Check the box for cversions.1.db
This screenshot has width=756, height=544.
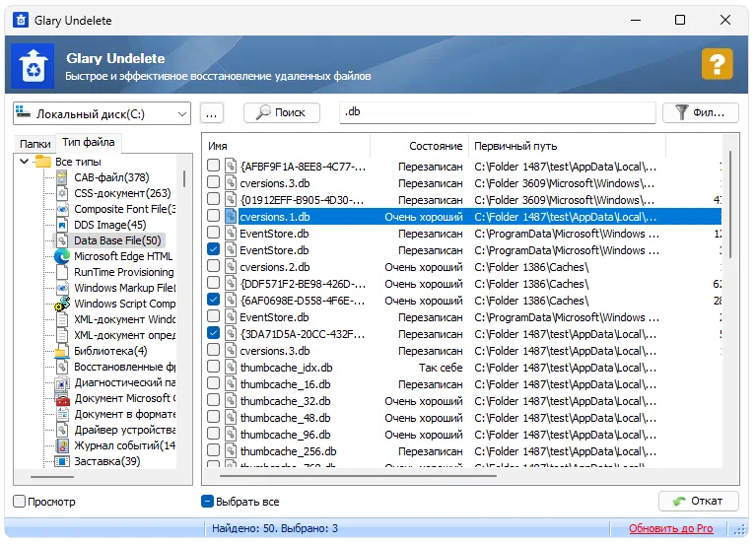coord(213,216)
